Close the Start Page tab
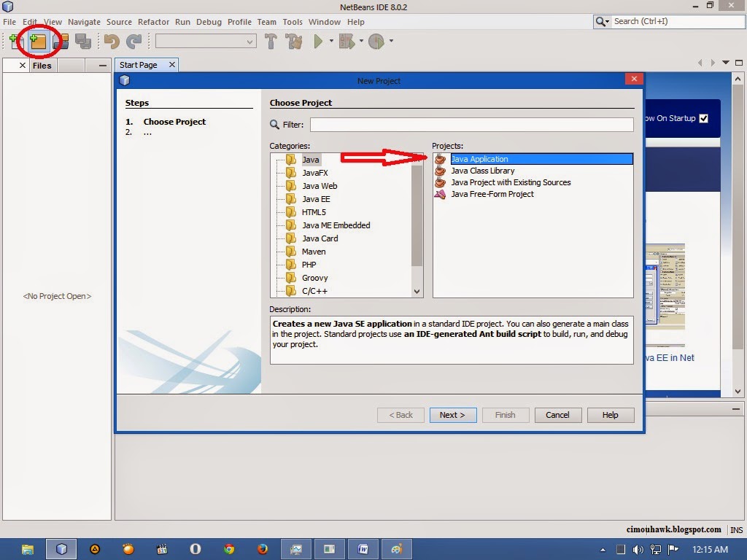This screenshot has height=560, width=747. (172, 65)
